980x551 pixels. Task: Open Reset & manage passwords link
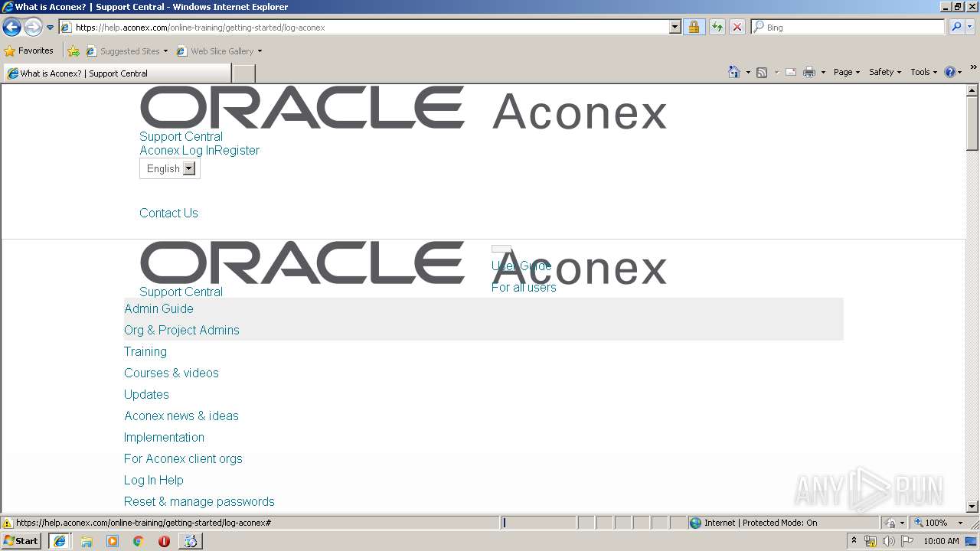[199, 501]
